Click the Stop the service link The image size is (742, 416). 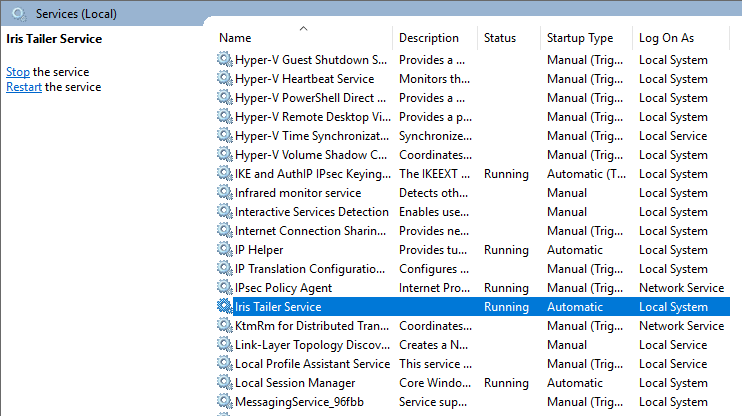point(17,72)
